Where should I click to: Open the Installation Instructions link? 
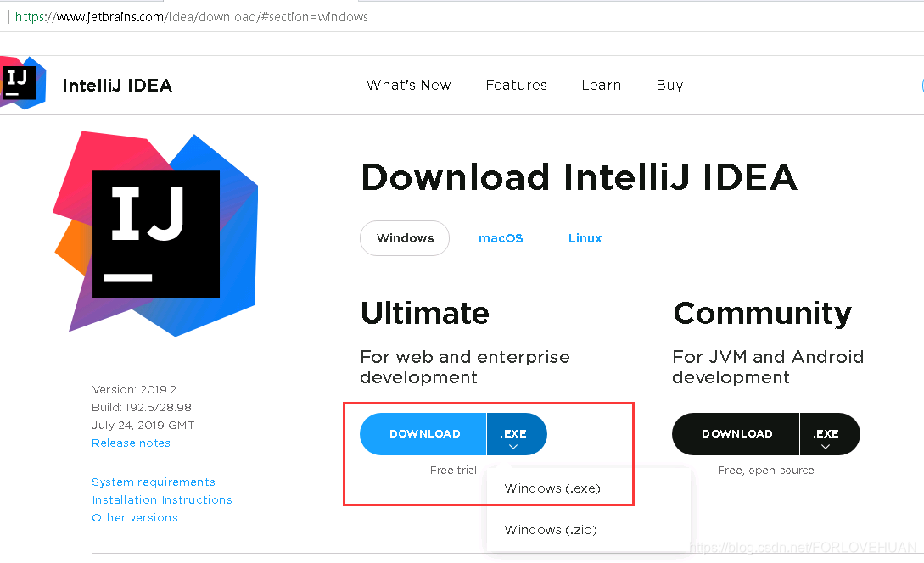pyautogui.click(x=162, y=499)
